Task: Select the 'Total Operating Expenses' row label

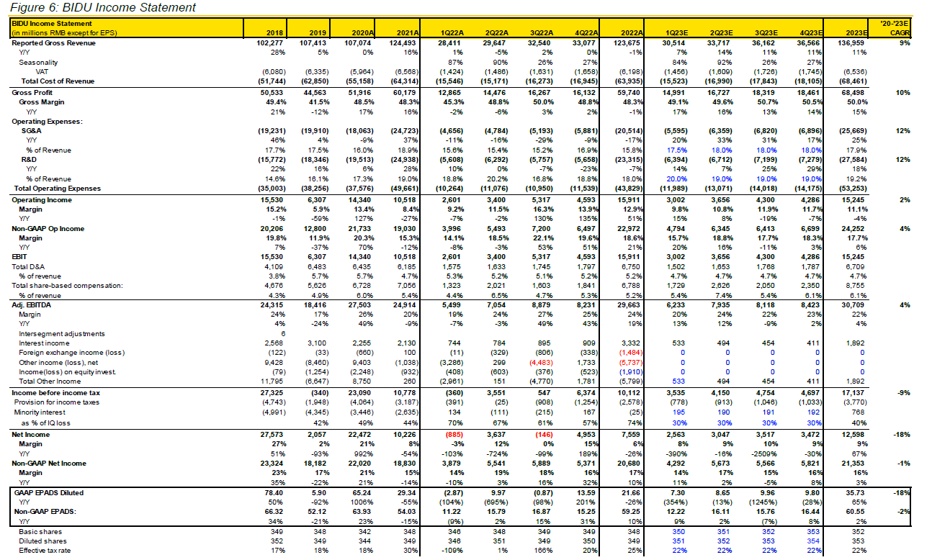Action: (57, 189)
